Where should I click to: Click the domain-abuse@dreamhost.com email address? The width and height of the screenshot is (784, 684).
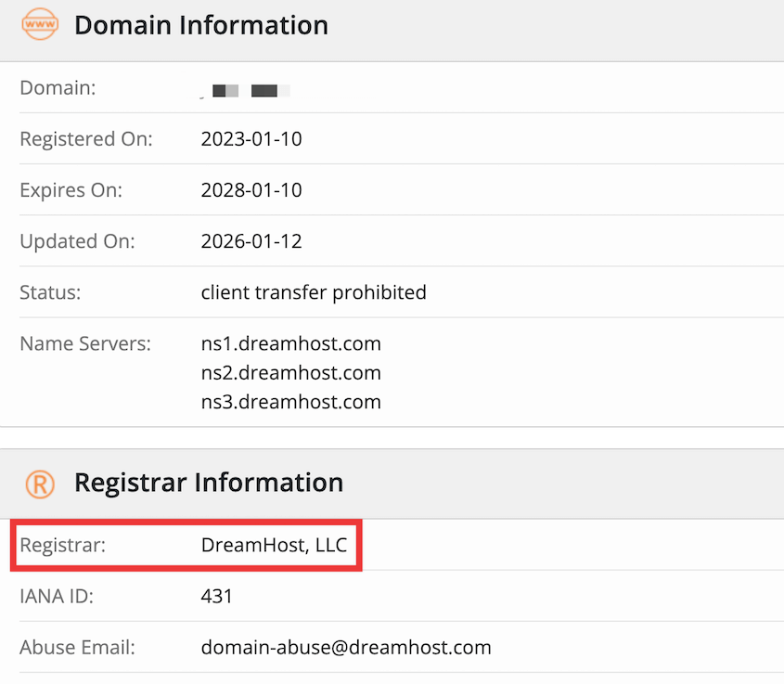(x=346, y=647)
